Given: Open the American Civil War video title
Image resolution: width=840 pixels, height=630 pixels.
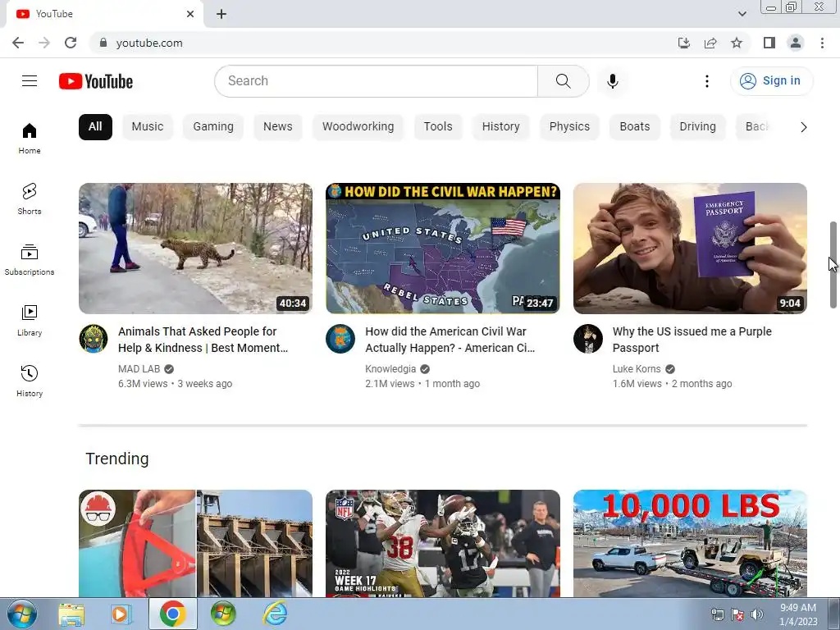Looking at the screenshot, I should point(450,340).
